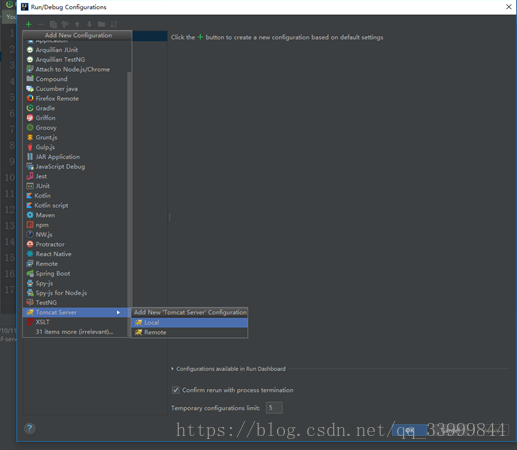
Task: Click the Copy Configuration toolbar icon
Action: click(53, 24)
